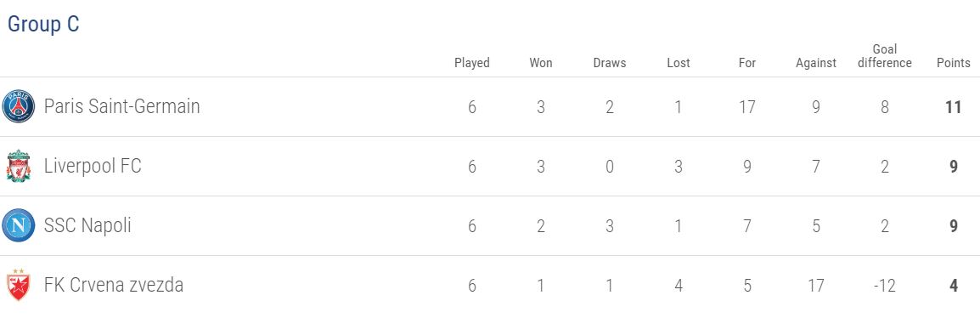Image resolution: width=980 pixels, height=318 pixels.
Task: Click the Played column header
Action: 472,63
